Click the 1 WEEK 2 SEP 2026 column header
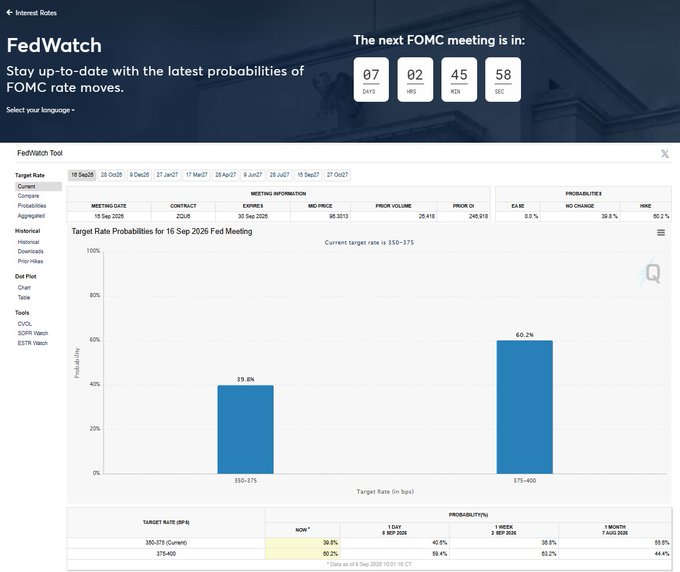The height and width of the screenshot is (572, 680). pyautogui.click(x=504, y=530)
